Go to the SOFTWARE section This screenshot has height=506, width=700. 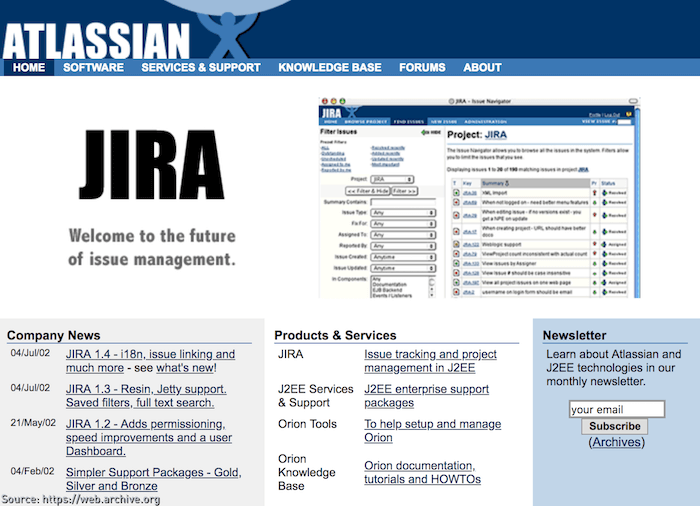coord(93,67)
